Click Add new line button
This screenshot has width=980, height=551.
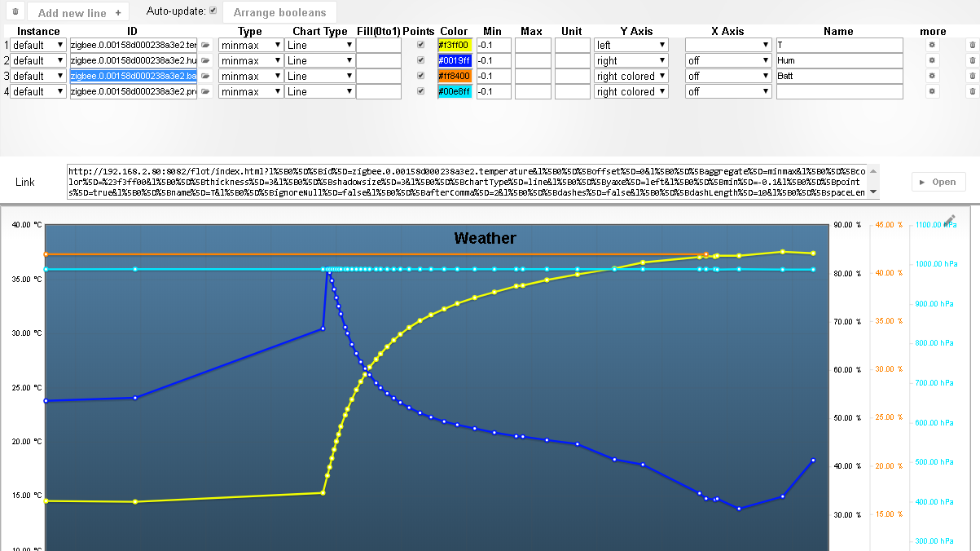pyautogui.click(x=79, y=13)
